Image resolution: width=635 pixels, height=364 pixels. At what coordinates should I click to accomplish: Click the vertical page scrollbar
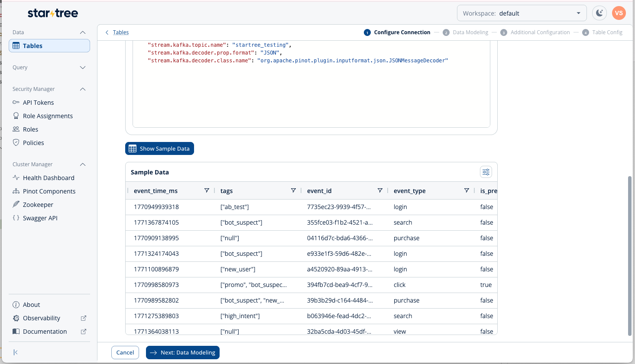(629, 255)
